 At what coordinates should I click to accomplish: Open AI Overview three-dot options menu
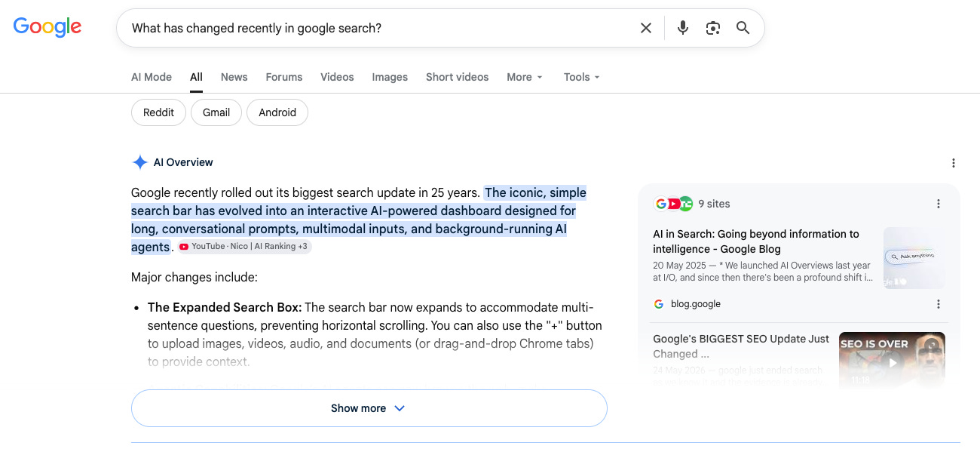(x=954, y=163)
